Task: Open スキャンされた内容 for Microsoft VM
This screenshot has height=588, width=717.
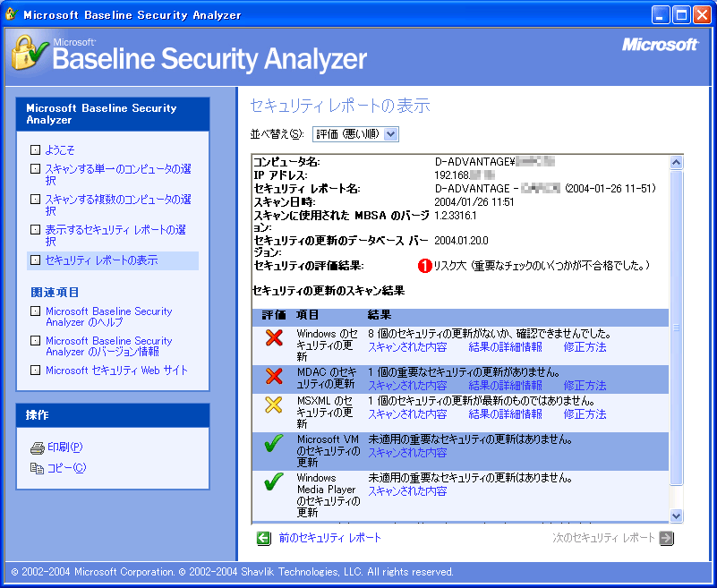Action: [x=407, y=453]
